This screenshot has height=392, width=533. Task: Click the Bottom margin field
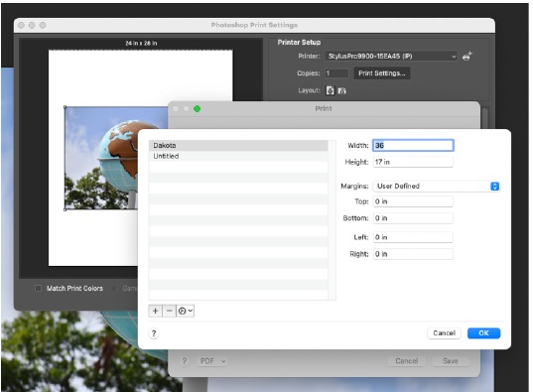click(x=413, y=218)
